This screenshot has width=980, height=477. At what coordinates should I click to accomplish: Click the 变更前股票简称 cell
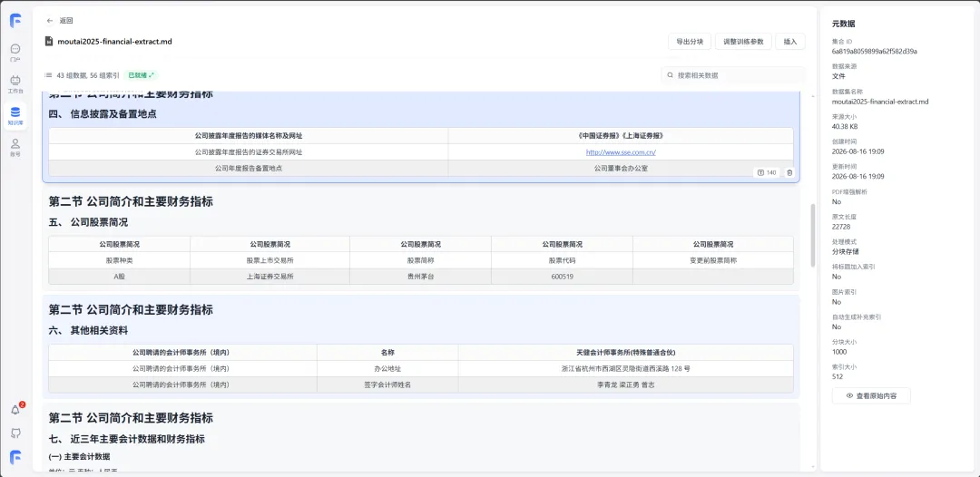point(713,260)
